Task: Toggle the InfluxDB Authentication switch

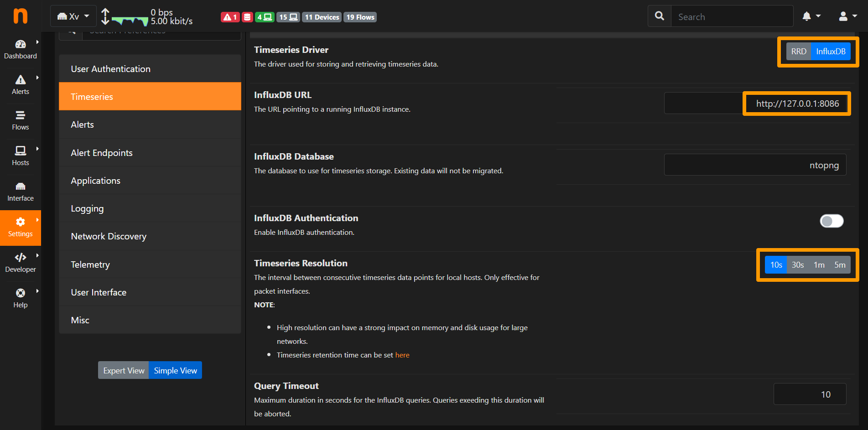Action: (832, 221)
